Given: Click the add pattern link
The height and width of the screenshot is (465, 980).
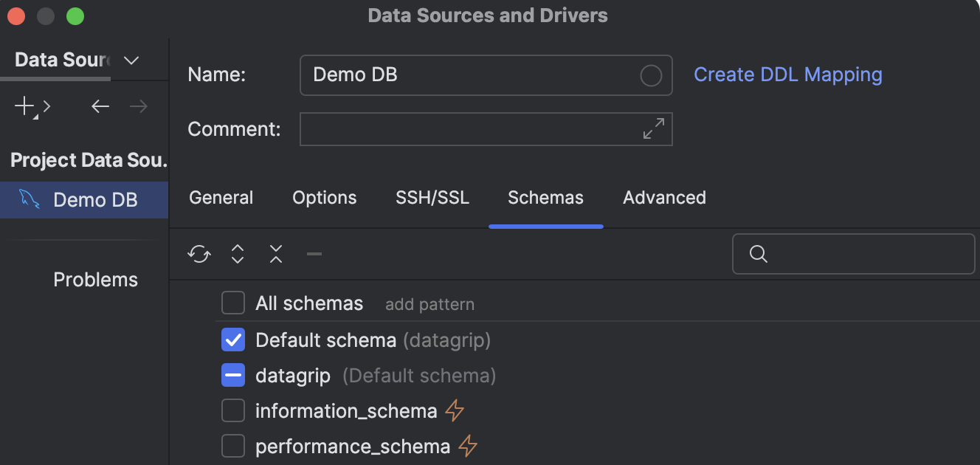Looking at the screenshot, I should pyautogui.click(x=429, y=303).
